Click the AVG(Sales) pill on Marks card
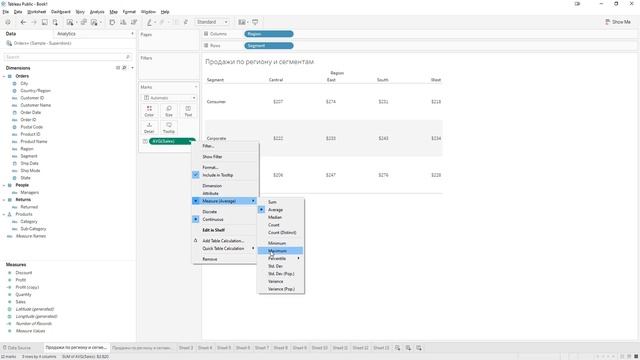The width and height of the screenshot is (640, 360). click(172, 141)
